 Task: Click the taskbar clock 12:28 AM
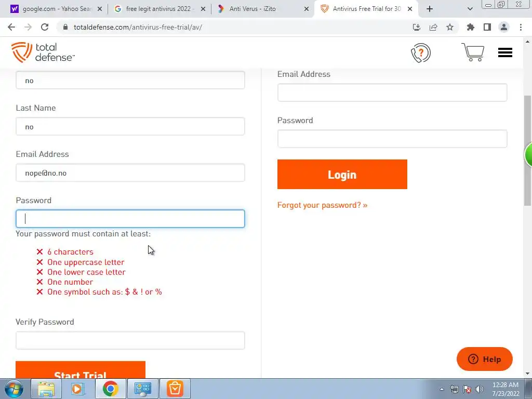point(506,389)
